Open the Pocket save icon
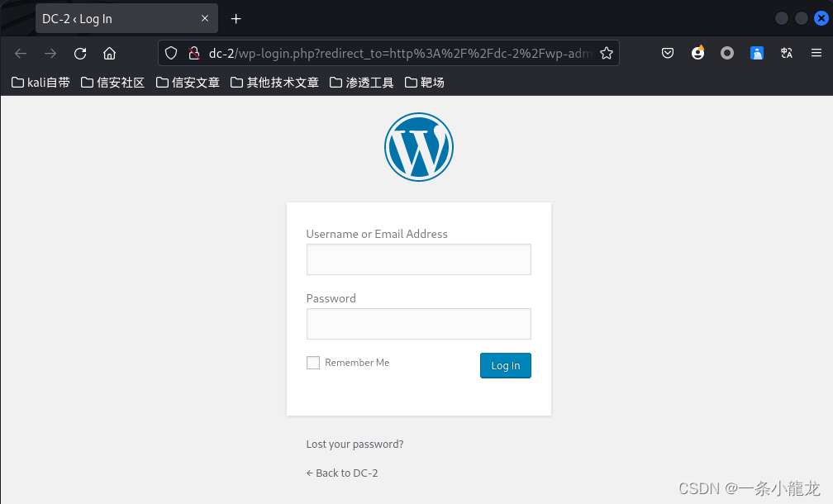The image size is (833, 504). point(668,53)
